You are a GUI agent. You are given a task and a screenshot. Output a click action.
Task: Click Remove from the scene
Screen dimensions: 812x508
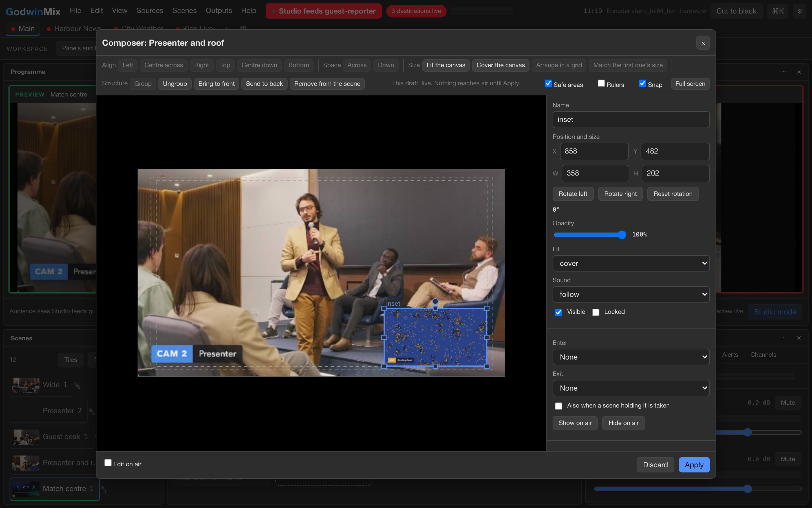click(x=327, y=84)
